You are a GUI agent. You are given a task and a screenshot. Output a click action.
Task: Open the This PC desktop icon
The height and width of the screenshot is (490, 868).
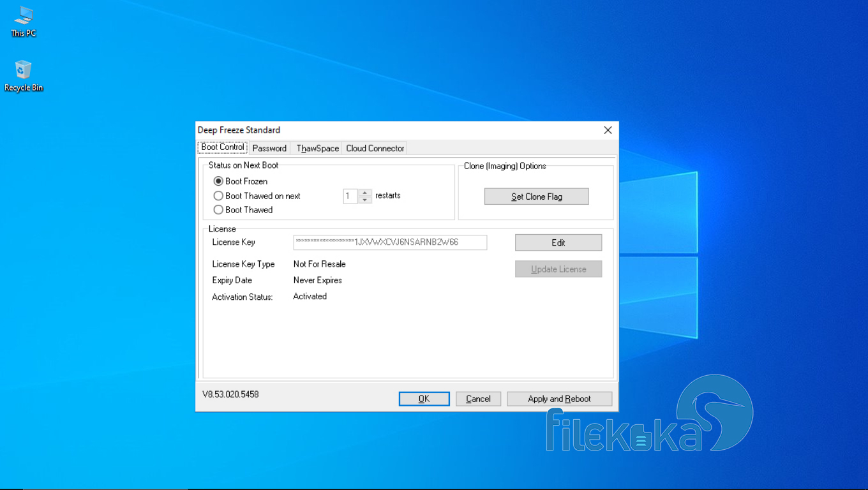[24, 22]
